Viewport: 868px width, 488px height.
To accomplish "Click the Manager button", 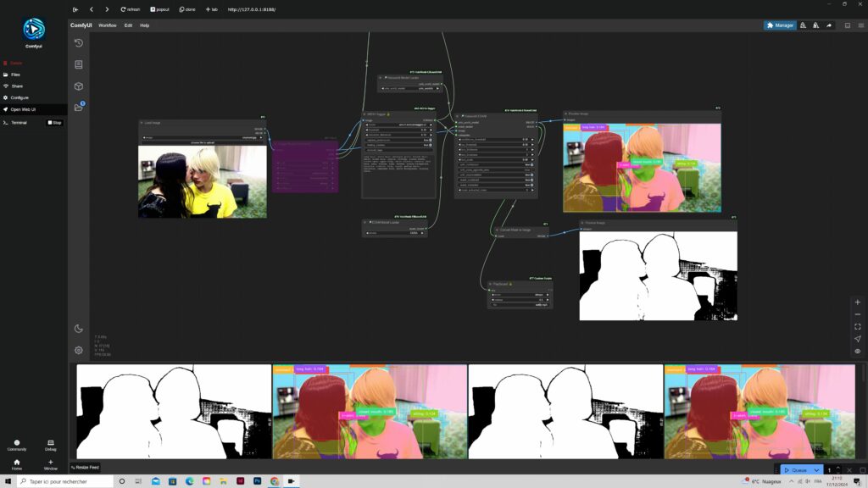I will coord(780,25).
